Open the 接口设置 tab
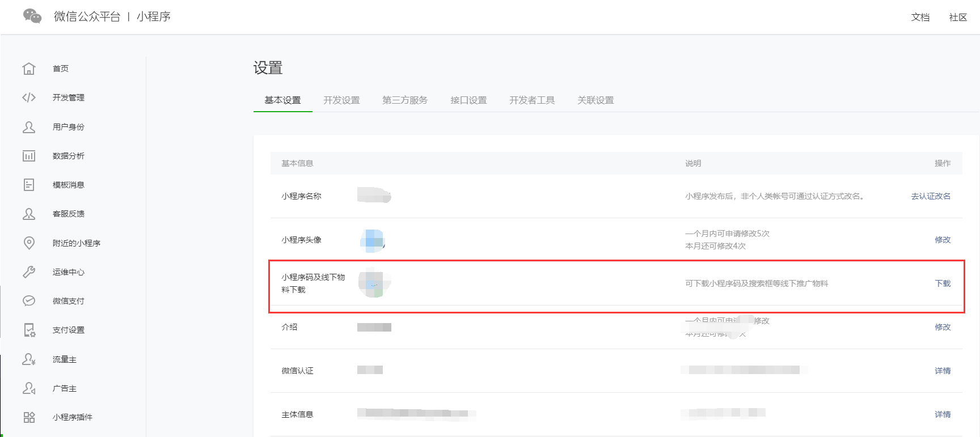 (468, 100)
